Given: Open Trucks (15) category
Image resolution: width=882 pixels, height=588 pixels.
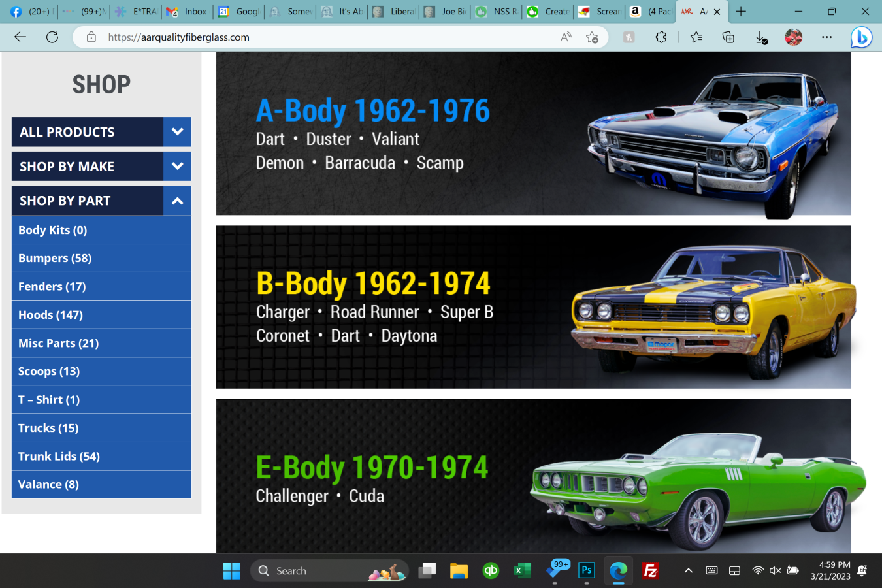Looking at the screenshot, I should 101,428.
